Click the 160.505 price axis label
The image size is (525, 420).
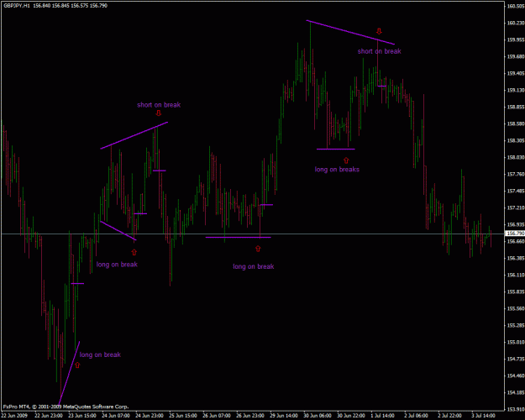pyautogui.click(x=516, y=6)
